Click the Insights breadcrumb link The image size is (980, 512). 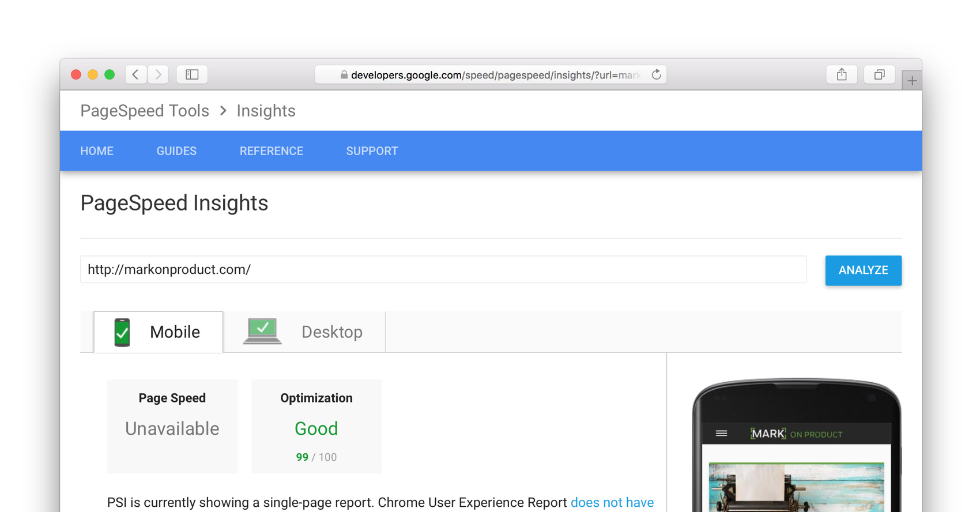[x=266, y=111]
